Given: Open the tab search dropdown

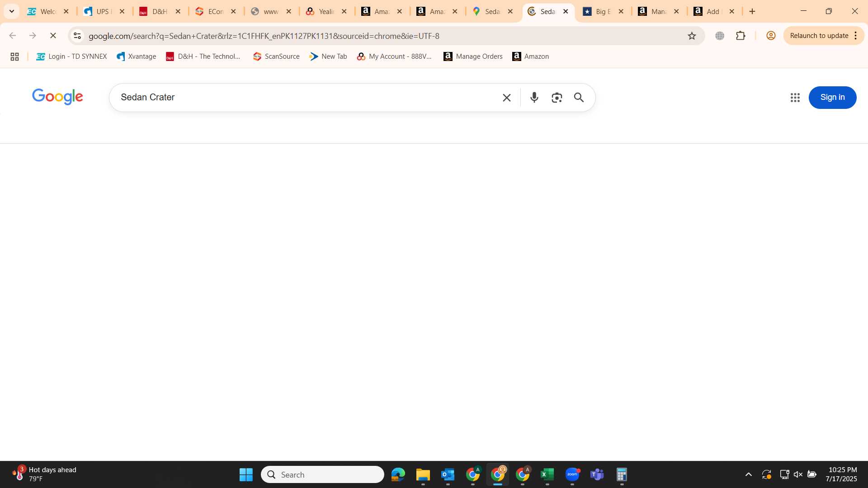Looking at the screenshot, I should point(12,11).
